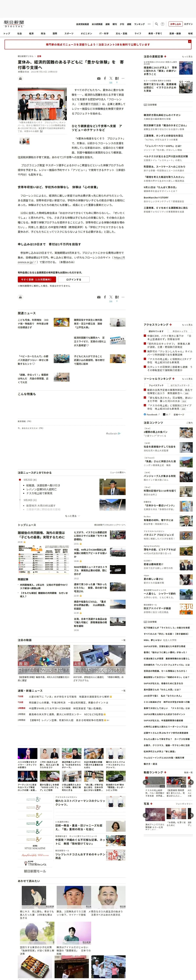Screen dimensions: 196x980
Task: Open 経済 section in navigation bar
Action: [31, 33]
